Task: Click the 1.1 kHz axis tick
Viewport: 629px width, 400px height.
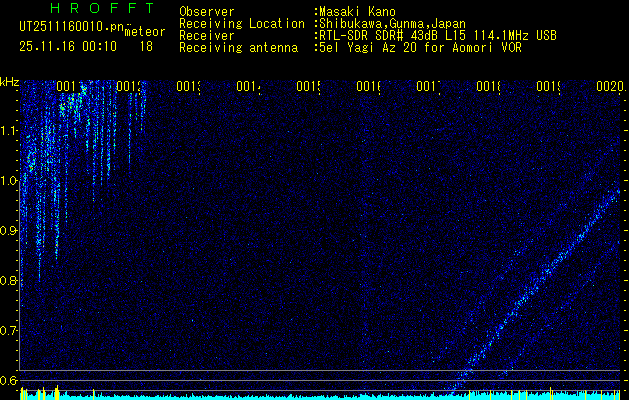Action: pyautogui.click(x=9, y=130)
